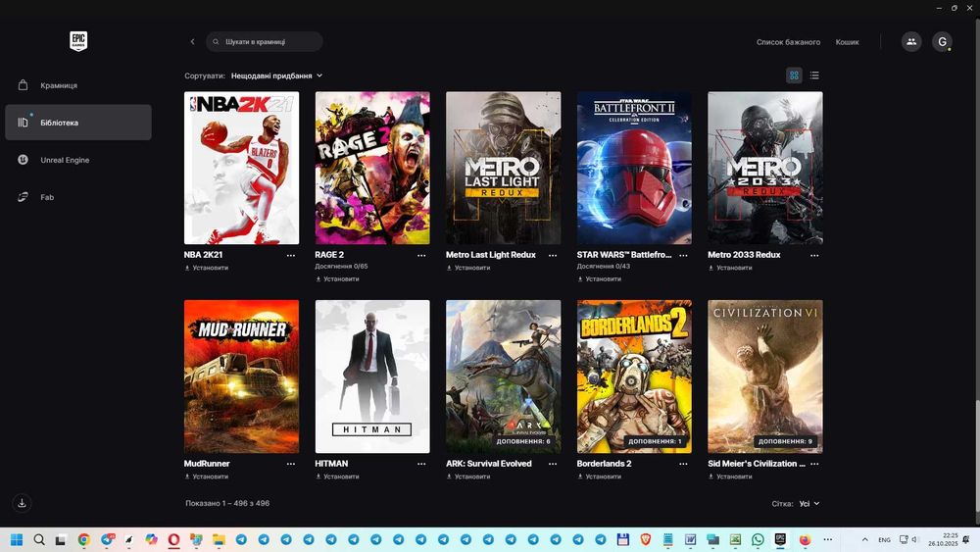Open WhatsApp from taskbar
Image resolution: width=980 pixels, height=552 pixels.
coord(758,539)
